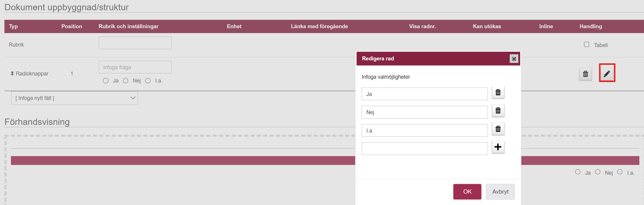Choose 'I.a.' radio button in preview area
The width and height of the screenshot is (644, 205).
pyautogui.click(x=620, y=172)
